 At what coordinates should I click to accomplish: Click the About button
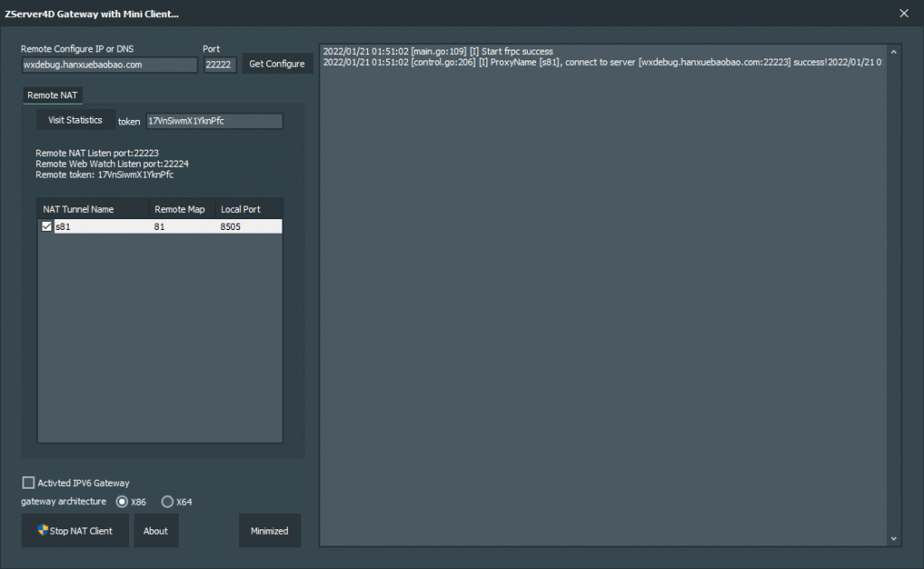coord(155,531)
